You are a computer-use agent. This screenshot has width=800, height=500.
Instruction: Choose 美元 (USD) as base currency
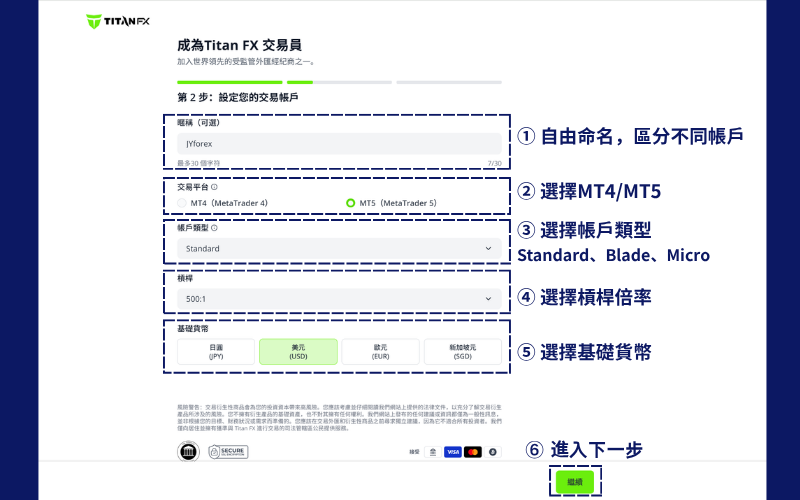click(x=297, y=351)
